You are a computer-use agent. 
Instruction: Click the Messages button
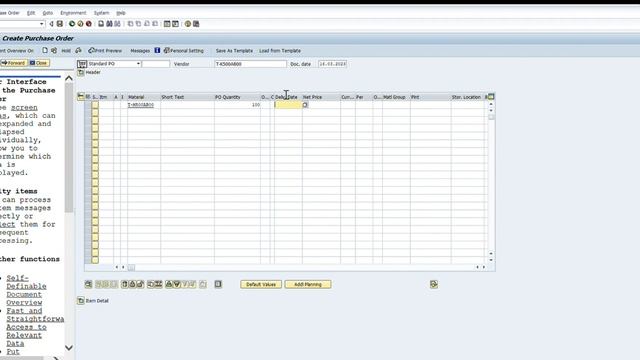140,51
